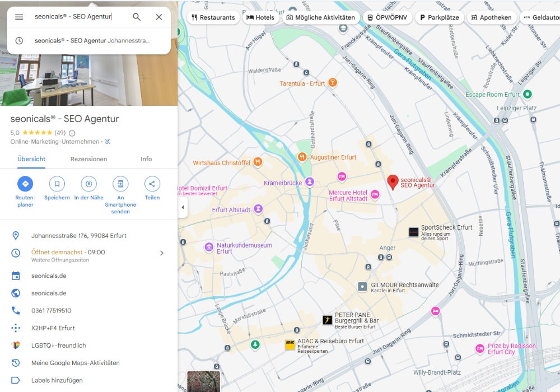Viewport: 560px width, 392px height.
Task: Open the hamburger main menu
Action: click(19, 17)
